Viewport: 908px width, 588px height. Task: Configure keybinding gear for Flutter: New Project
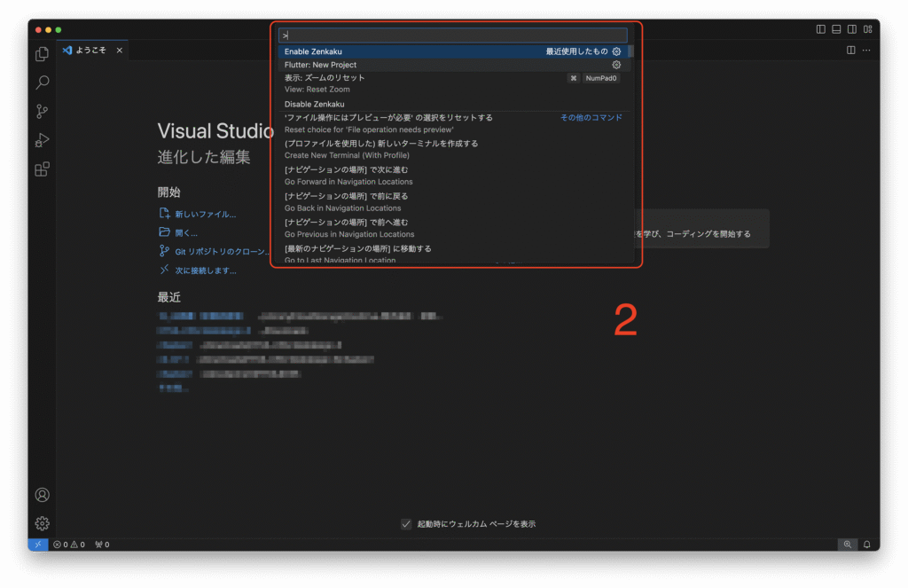617,65
